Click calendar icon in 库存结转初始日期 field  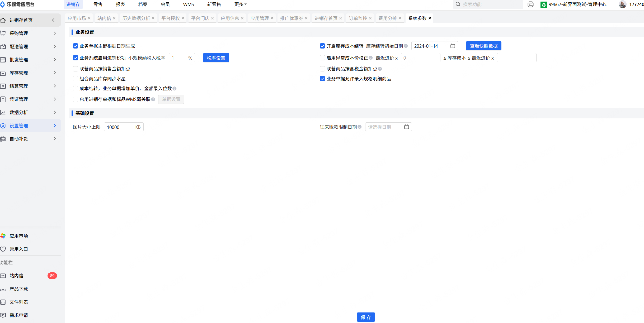click(453, 46)
